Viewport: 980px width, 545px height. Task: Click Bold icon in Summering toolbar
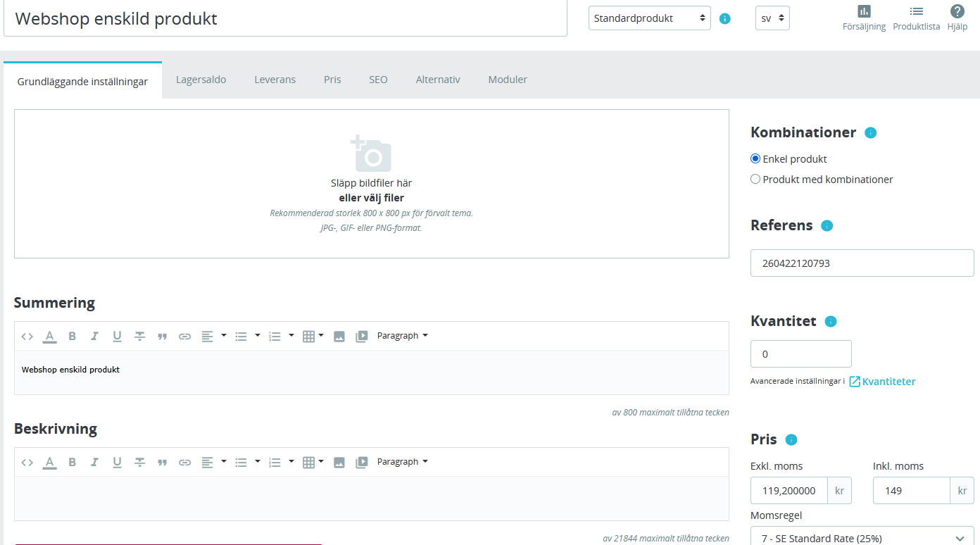[x=72, y=337]
